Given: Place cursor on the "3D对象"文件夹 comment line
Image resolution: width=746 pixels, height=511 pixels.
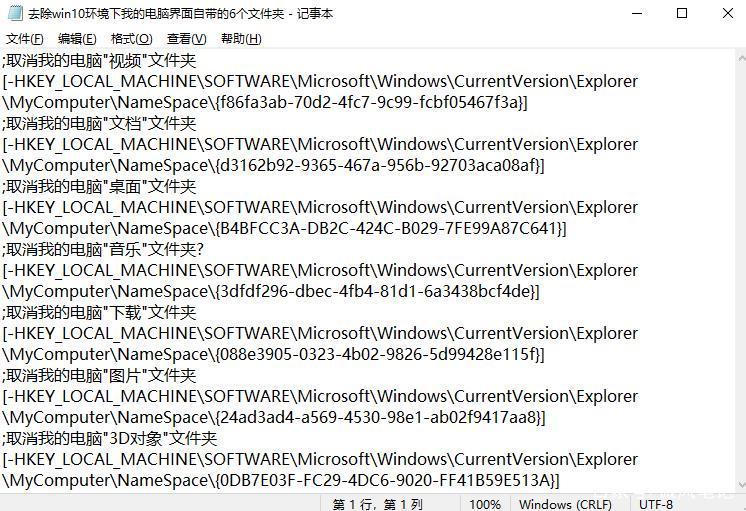Looking at the screenshot, I should (x=109, y=438).
